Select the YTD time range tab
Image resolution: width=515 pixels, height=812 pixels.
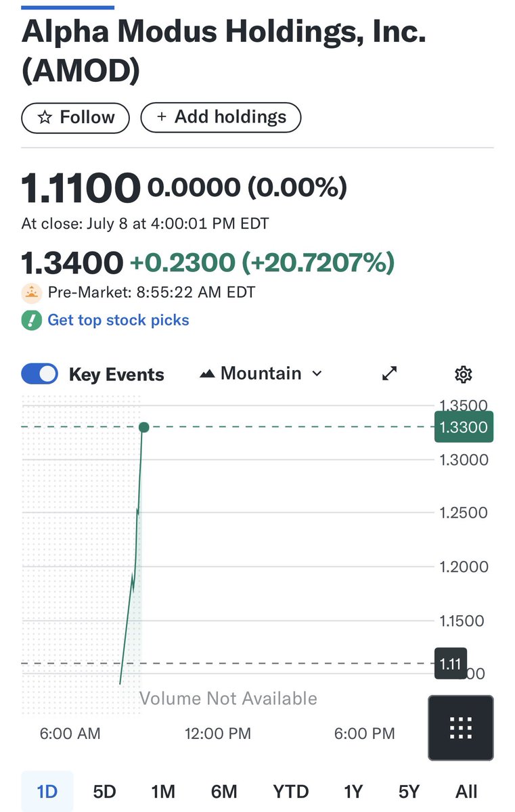291,792
